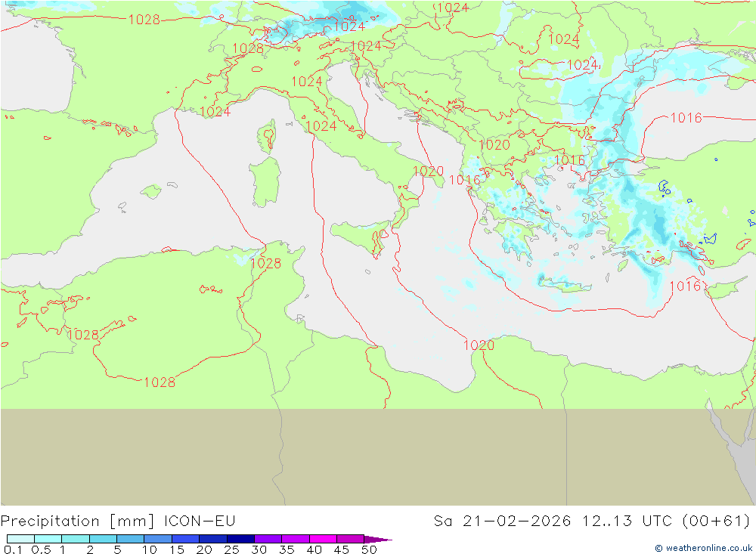Viewport: 756px width, 554px height.
Task: Click the '30' legend scale value
Action: click(x=259, y=549)
